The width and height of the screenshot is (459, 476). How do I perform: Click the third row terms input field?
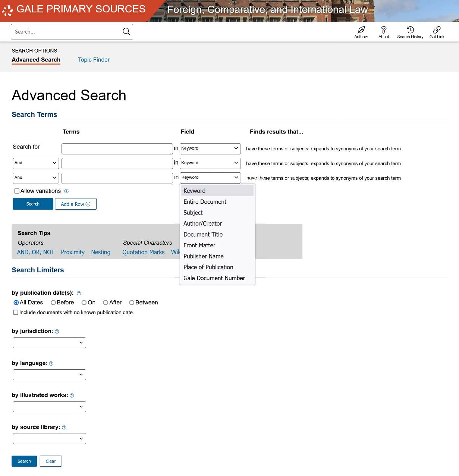tap(117, 178)
